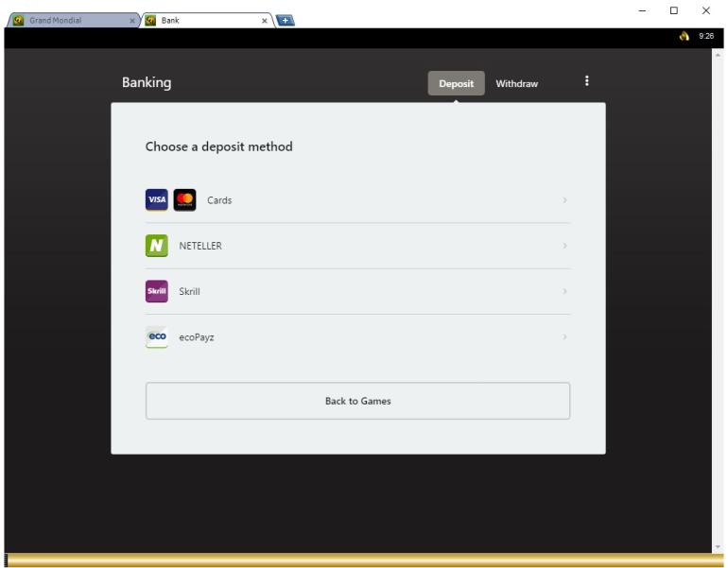
Task: Click the Cards deposit method label
Action: [219, 200]
